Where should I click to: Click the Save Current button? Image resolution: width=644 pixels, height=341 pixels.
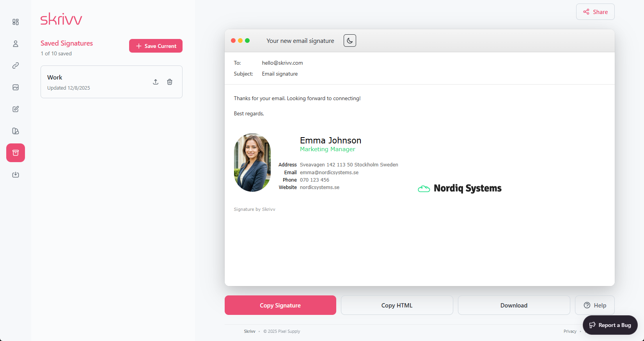click(x=156, y=46)
